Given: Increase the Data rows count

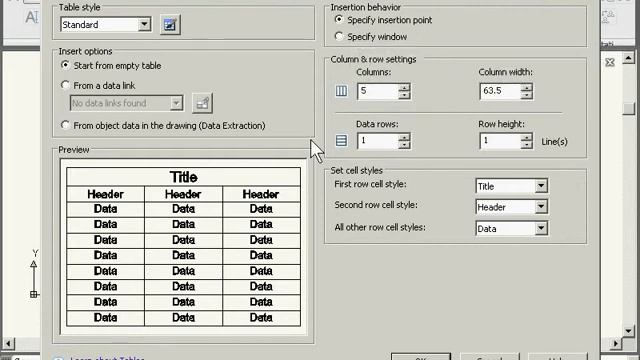Looking at the screenshot, I should [x=404, y=138].
